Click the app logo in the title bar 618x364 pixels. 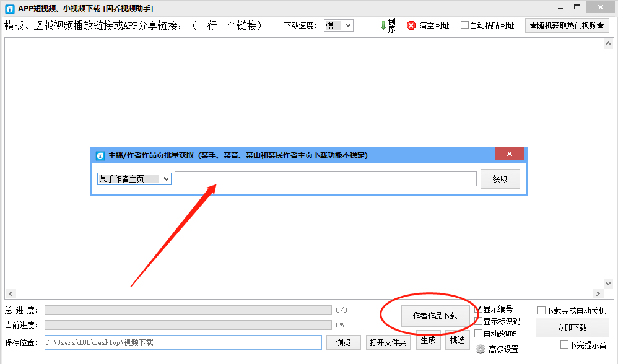pyautogui.click(x=9, y=8)
